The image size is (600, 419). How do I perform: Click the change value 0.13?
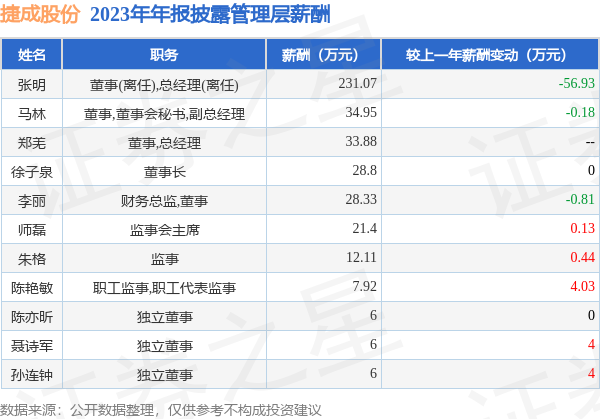[582, 228]
